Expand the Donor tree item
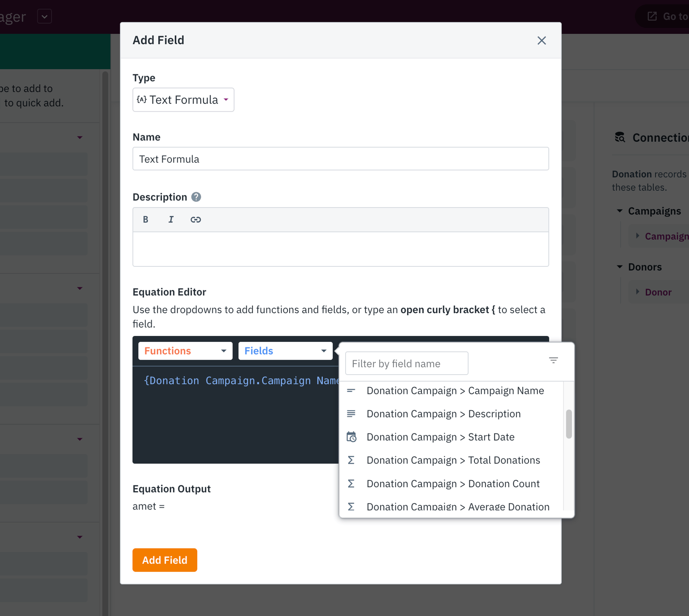Viewport: 689px width, 616px height. point(637,292)
